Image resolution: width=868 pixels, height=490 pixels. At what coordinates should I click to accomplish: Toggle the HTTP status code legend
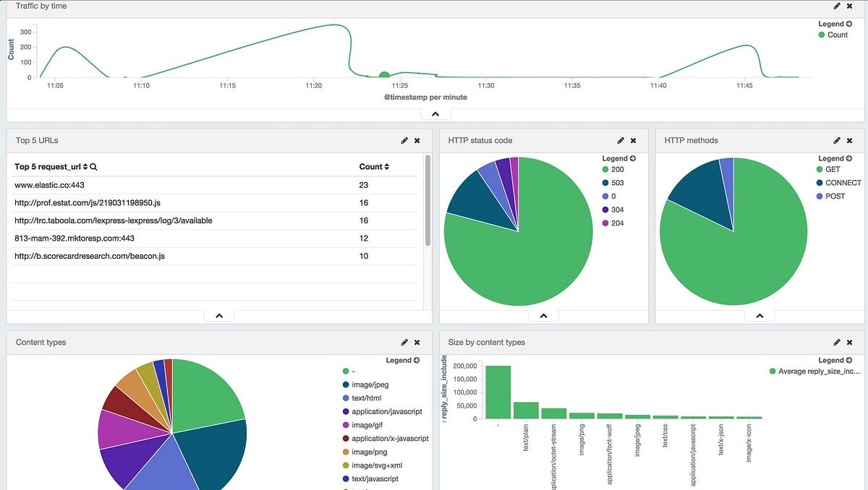pyautogui.click(x=618, y=158)
